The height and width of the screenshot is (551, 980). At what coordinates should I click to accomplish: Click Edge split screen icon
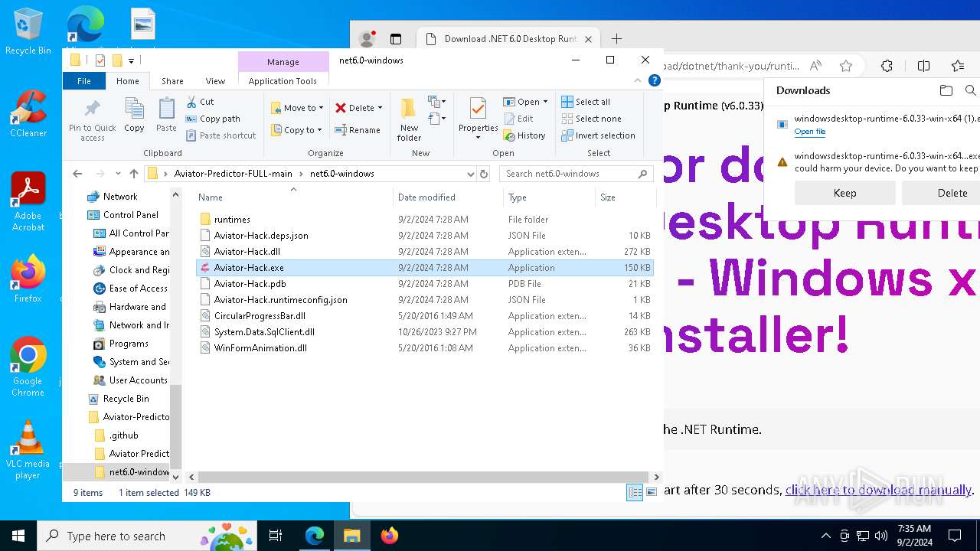(x=924, y=66)
